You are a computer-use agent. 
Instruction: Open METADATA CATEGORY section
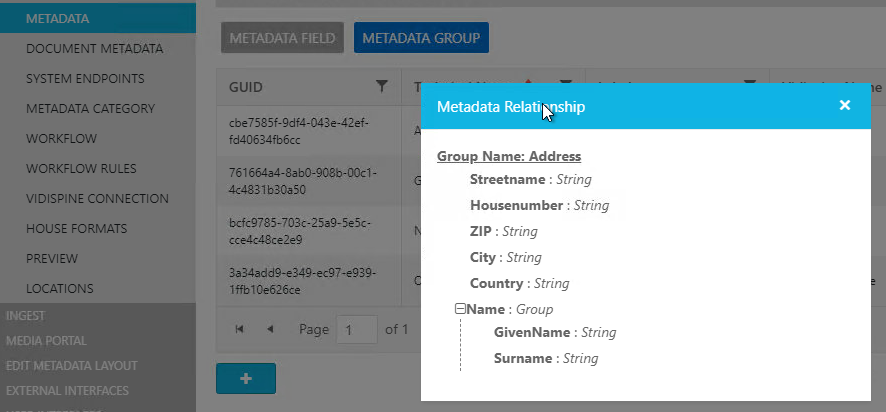click(90, 108)
